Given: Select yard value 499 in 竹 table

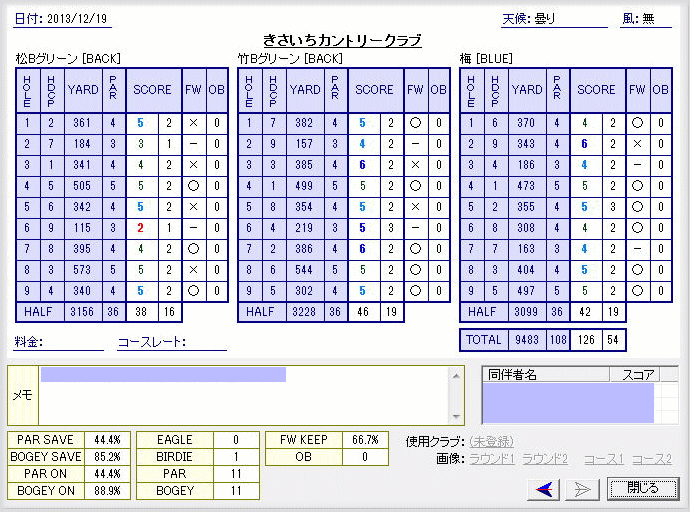Looking at the screenshot, I should 304,186.
